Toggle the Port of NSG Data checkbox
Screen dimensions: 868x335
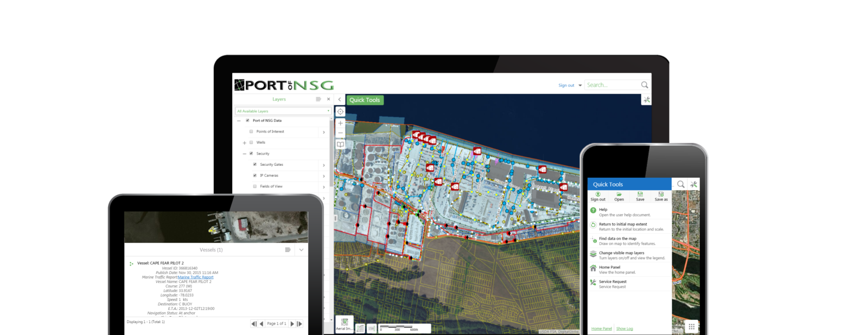tap(247, 120)
